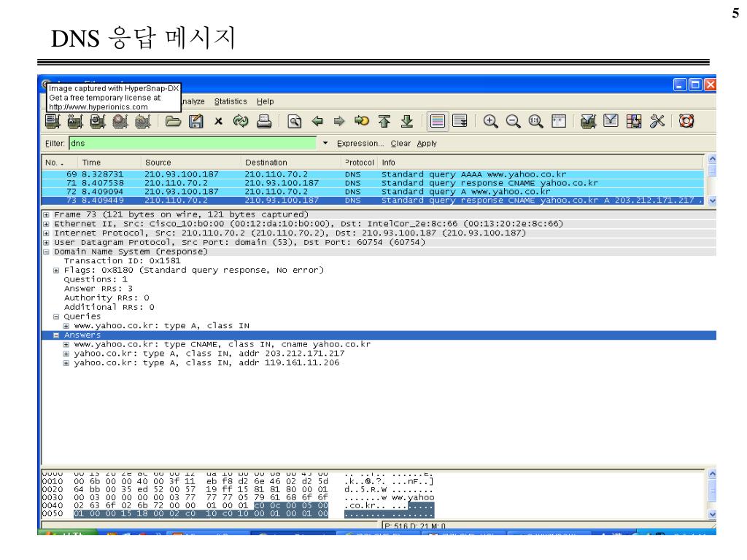
Task: Collapse the Domain Name System node
Action: (x=46, y=252)
